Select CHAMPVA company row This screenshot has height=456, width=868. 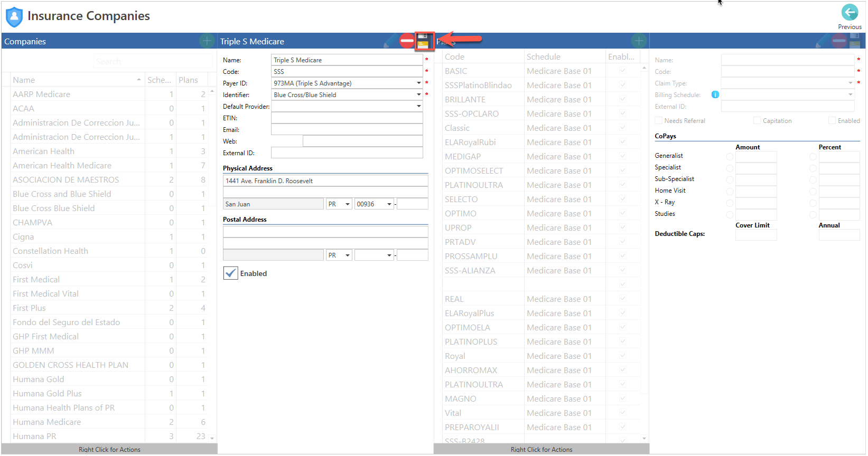point(109,222)
